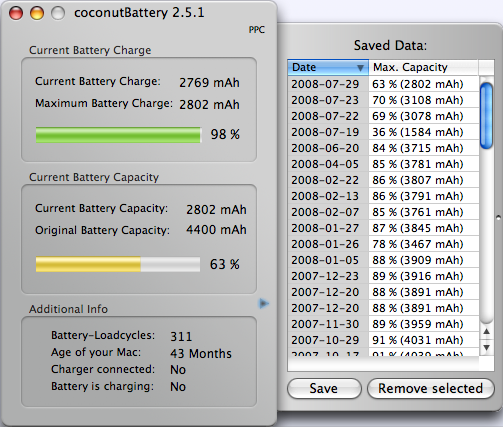
Task: Click the Remove selected button
Action: point(430,388)
